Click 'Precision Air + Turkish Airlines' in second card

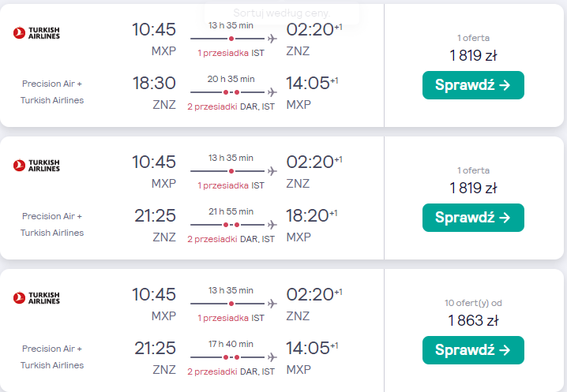tap(52, 224)
